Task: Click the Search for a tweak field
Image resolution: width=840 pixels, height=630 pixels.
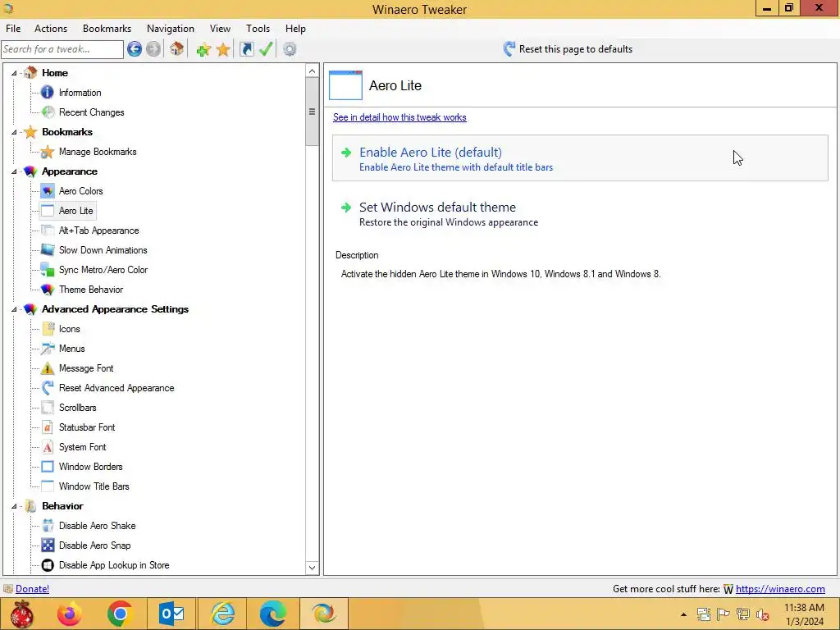Action: pyautogui.click(x=62, y=49)
